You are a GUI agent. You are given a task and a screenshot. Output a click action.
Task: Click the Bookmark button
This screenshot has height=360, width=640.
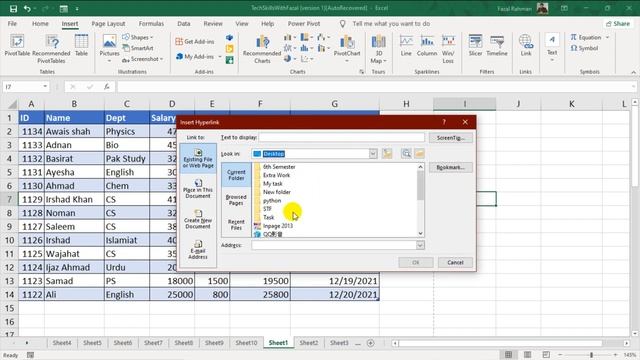coord(451,167)
